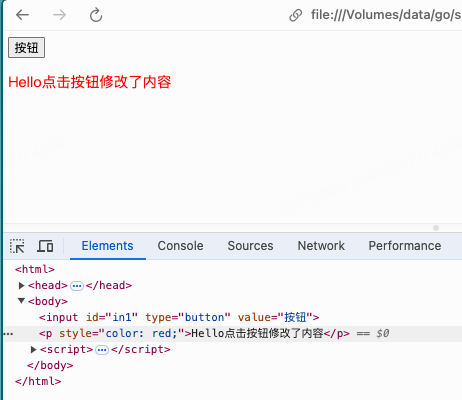Screen dimensions: 462x400
Task: Click the value="按钮" attribute
Action: 275,317
